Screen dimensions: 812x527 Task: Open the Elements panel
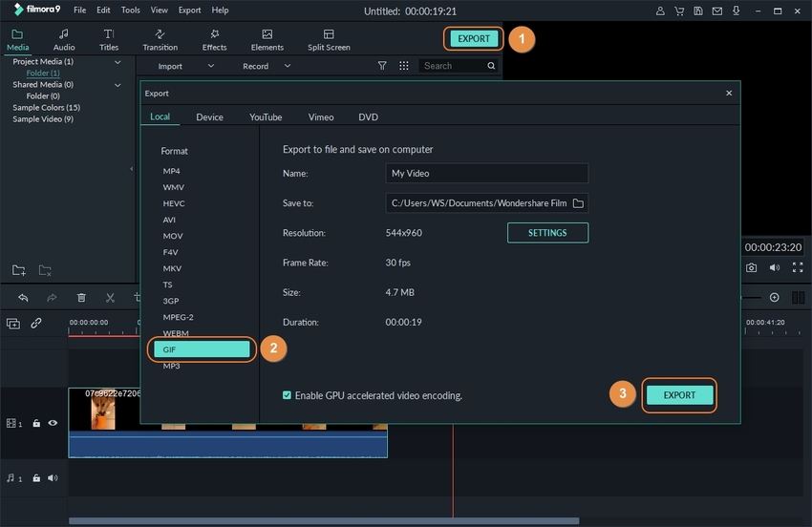click(x=267, y=40)
